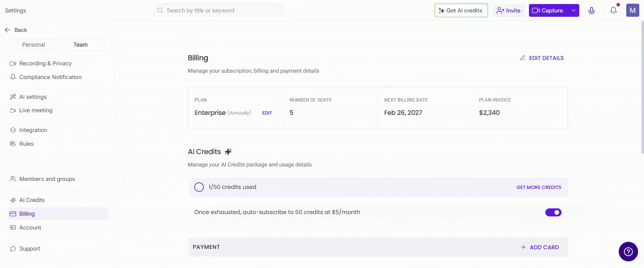Open the notifications bell
644x268 pixels.
(613, 10)
